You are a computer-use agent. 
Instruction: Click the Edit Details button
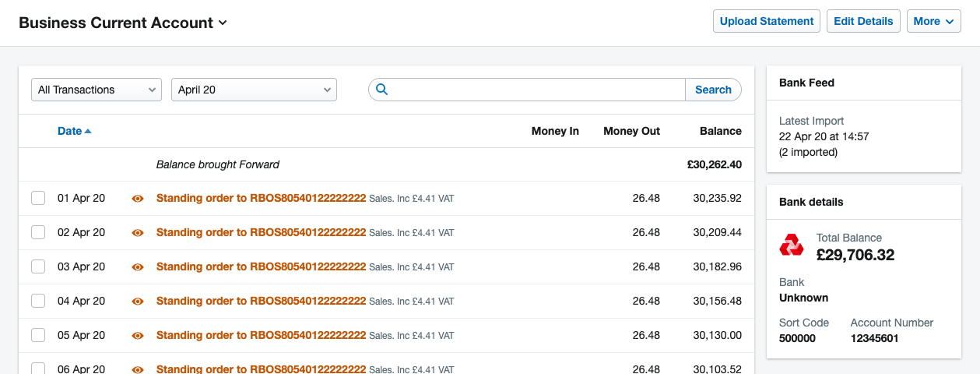tap(863, 21)
